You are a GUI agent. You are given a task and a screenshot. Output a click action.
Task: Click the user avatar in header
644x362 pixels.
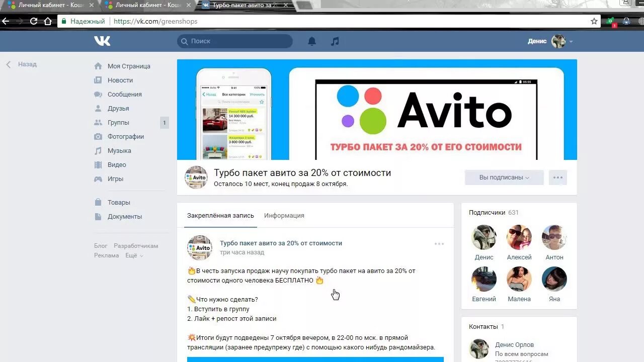tap(558, 41)
